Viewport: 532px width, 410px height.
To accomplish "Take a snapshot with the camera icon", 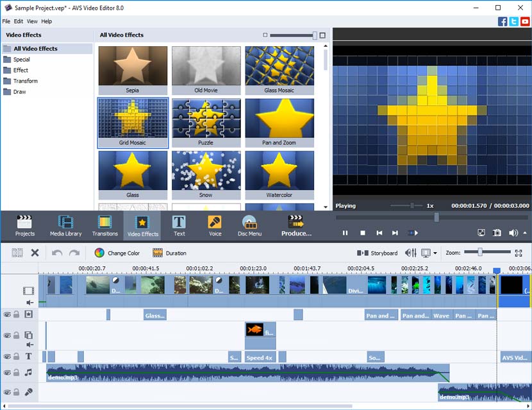I will (495, 233).
